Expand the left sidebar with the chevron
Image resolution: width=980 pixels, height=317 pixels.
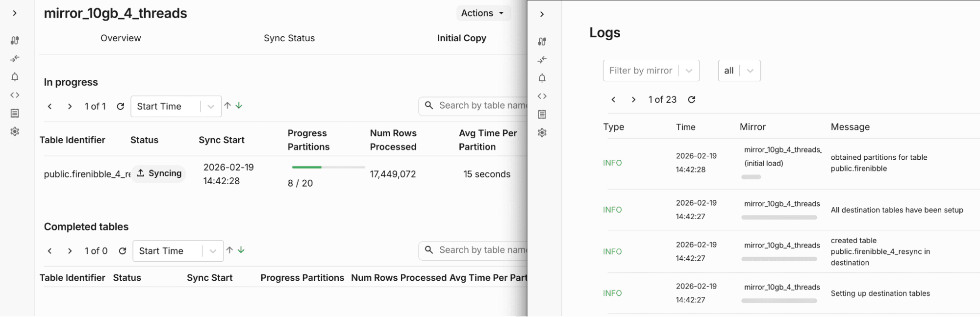pos(15,13)
